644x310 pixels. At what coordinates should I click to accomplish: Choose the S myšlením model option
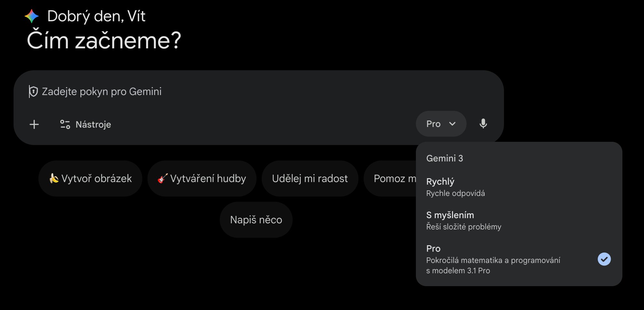pos(463,220)
